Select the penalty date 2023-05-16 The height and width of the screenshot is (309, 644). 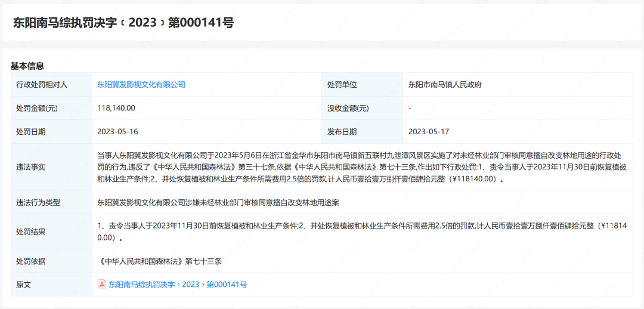117,132
